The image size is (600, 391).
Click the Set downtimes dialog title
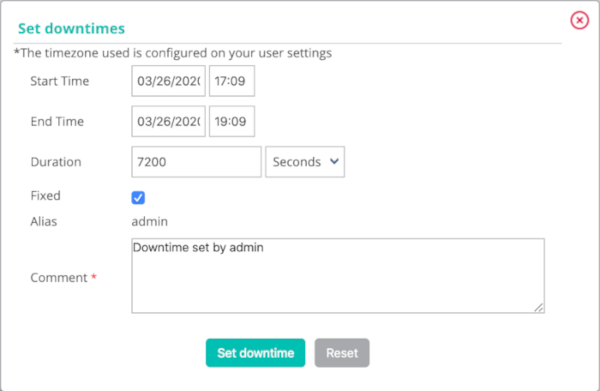point(72,28)
